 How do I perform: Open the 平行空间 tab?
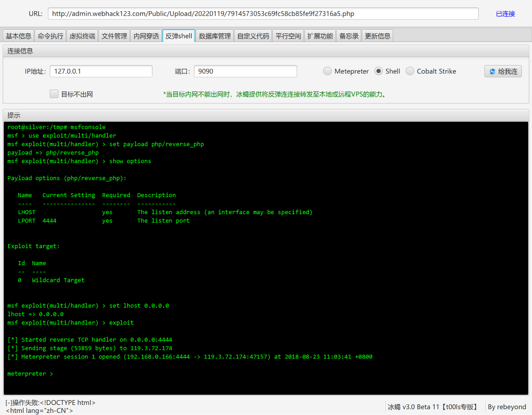click(x=288, y=36)
